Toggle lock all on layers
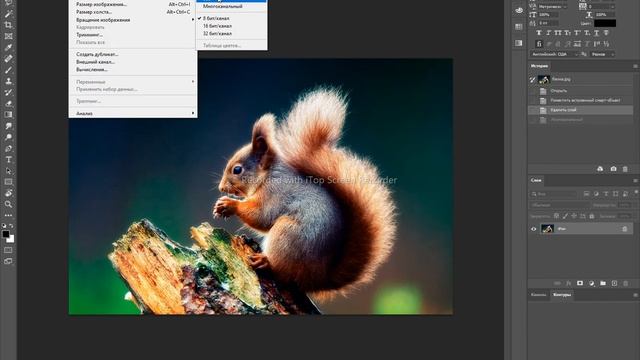 (x=591, y=216)
